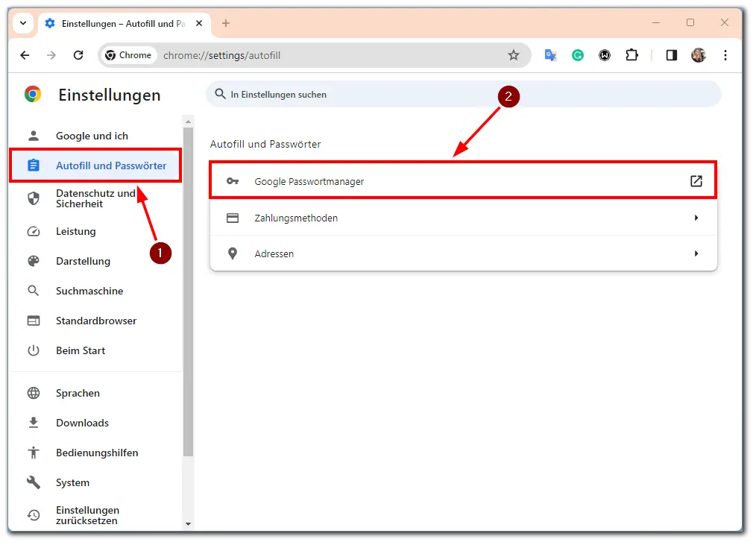This screenshot has width=756, height=545.
Task: Click the In Einstellungen suchen search field
Action: tap(463, 95)
